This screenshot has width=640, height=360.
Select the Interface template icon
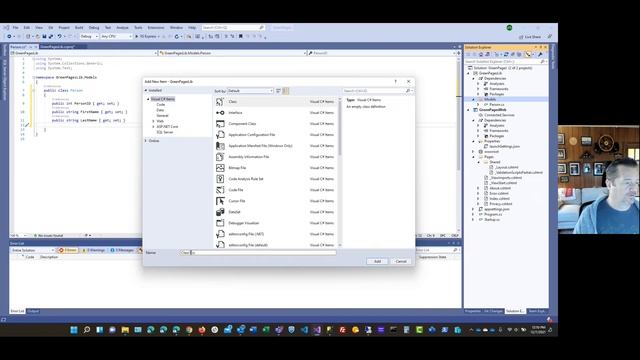[220, 113]
